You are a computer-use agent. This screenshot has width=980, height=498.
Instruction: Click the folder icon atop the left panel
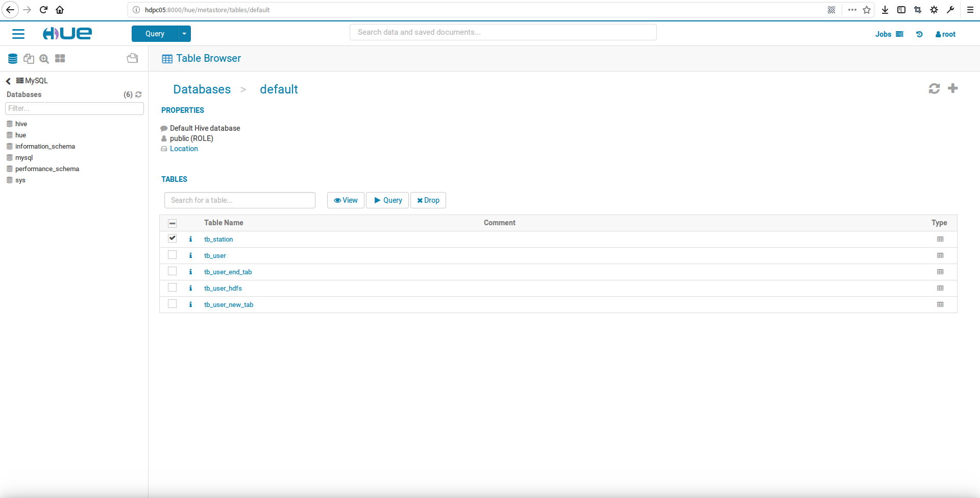[x=132, y=58]
